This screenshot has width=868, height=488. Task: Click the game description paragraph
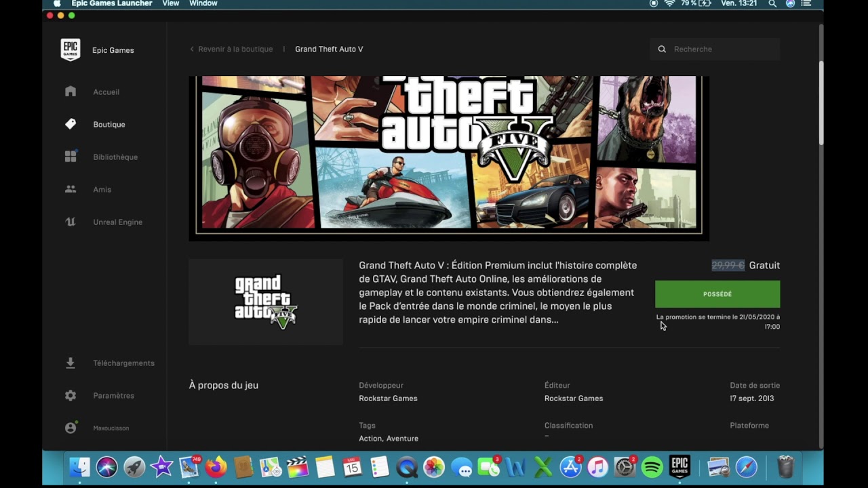pyautogui.click(x=498, y=292)
